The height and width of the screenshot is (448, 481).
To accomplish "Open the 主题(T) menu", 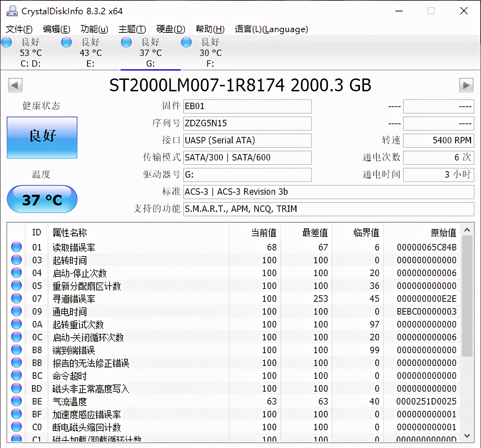I will (x=132, y=29).
